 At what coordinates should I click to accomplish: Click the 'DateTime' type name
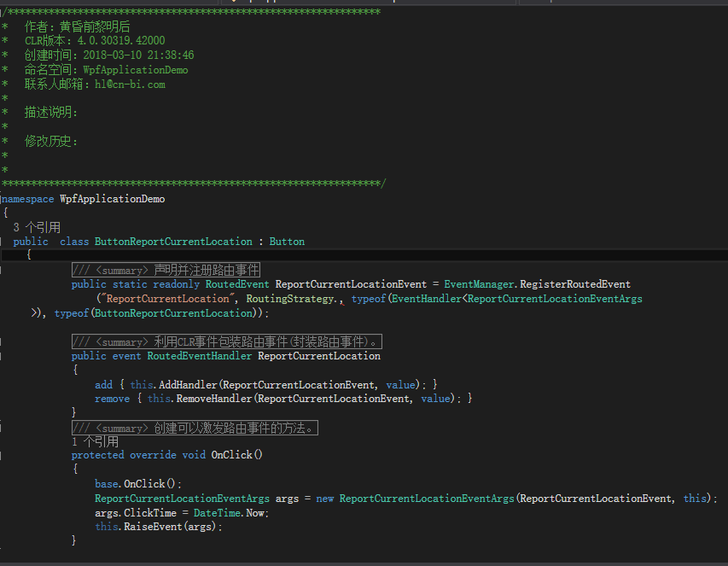(217, 512)
